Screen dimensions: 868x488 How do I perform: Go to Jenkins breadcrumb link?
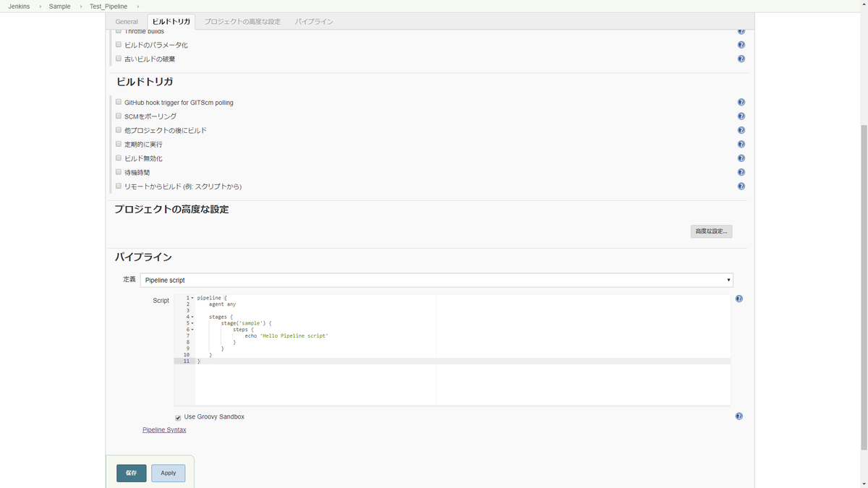pyautogui.click(x=19, y=7)
